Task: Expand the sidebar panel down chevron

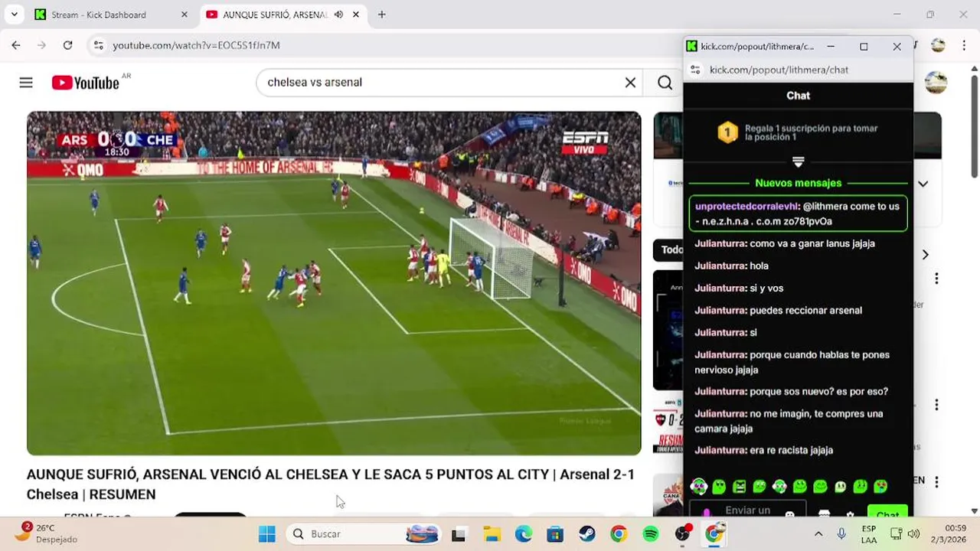Action: pos(923,184)
